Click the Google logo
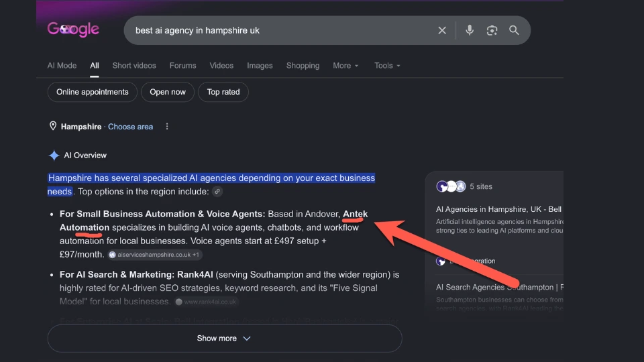Viewport: 644px width, 362px height. coord(73,29)
